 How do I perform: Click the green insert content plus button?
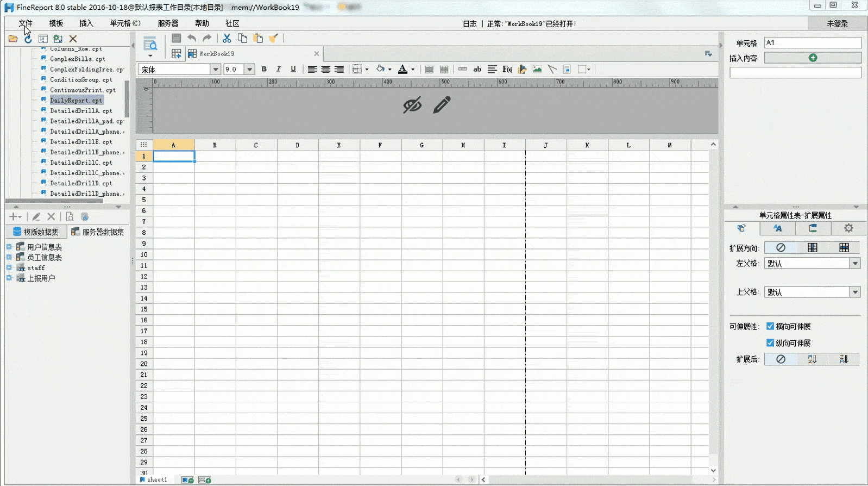[x=813, y=58]
